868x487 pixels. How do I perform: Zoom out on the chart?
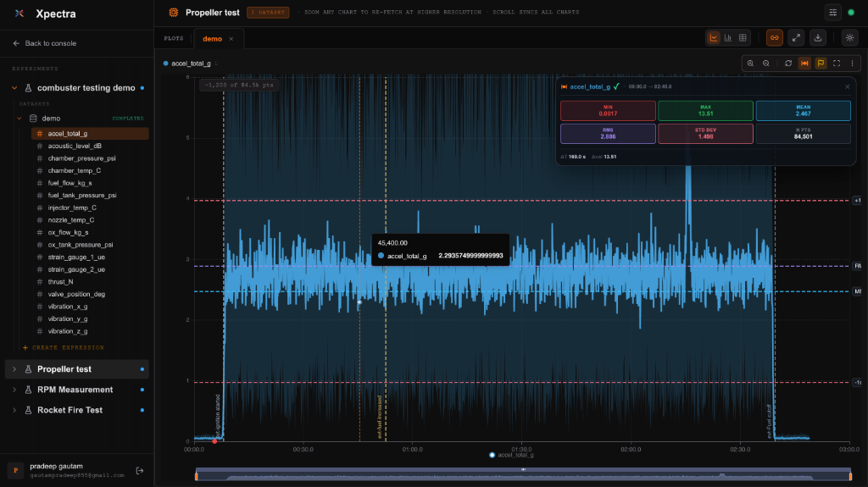point(766,64)
